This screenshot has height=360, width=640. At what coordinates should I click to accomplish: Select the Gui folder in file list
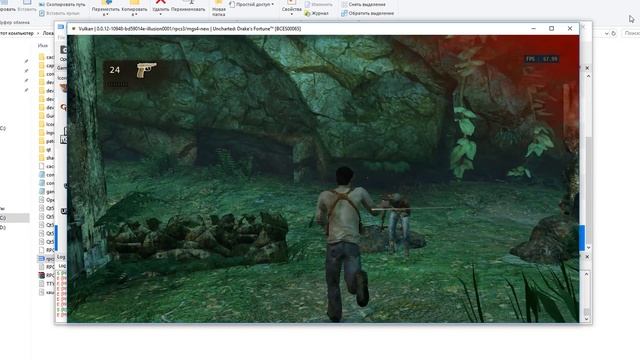click(x=46, y=116)
